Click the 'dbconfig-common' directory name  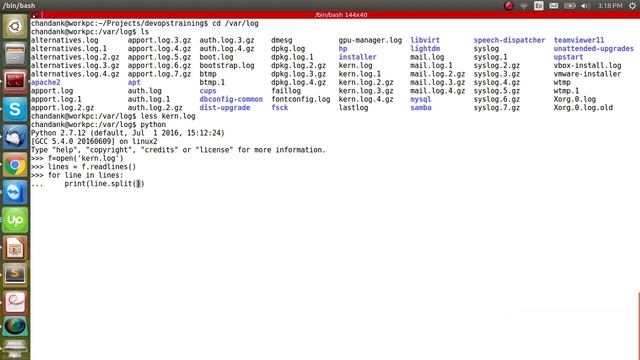pyautogui.click(x=231, y=99)
